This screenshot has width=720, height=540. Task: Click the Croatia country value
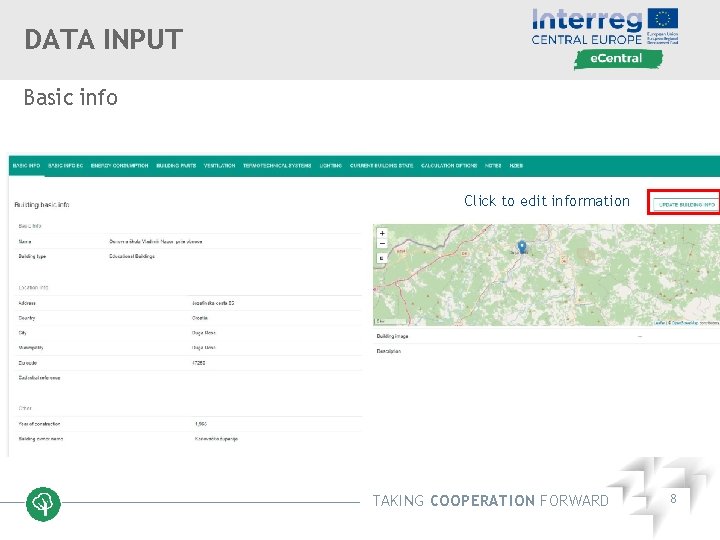[x=200, y=318]
